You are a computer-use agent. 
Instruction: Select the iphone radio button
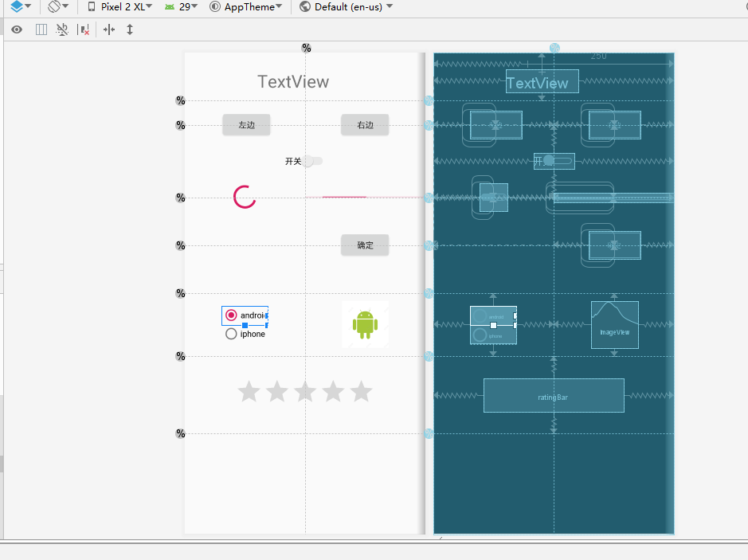pos(245,334)
